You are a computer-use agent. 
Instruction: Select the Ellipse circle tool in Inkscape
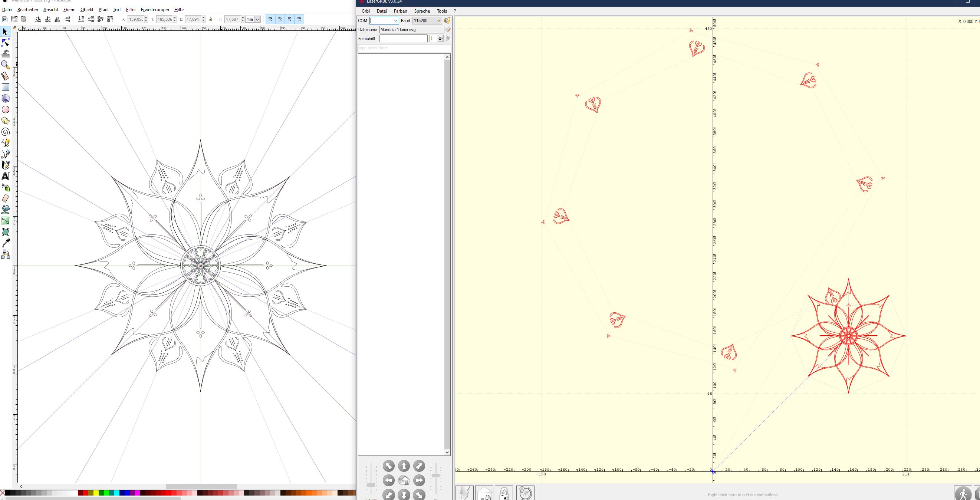tap(5, 109)
